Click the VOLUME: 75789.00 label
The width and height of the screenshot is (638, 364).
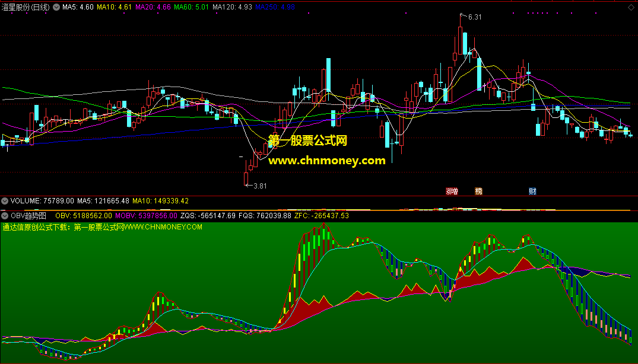tap(42, 201)
